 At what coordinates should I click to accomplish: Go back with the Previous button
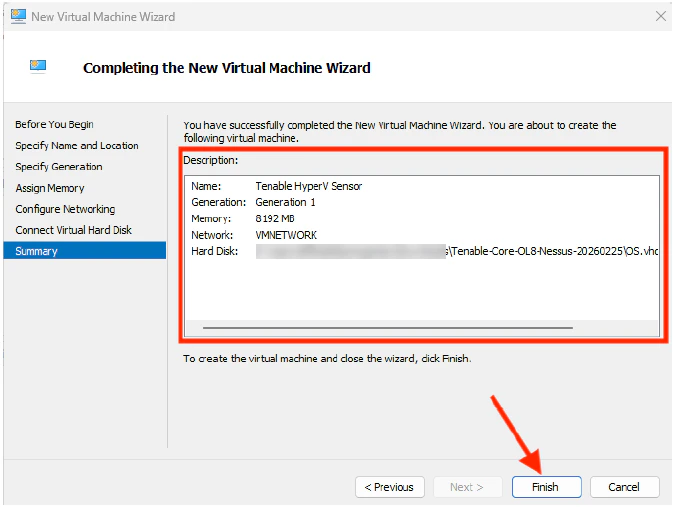coord(390,487)
